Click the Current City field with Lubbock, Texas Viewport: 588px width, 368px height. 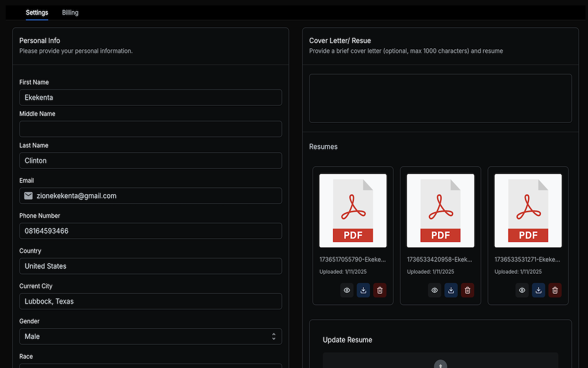[150, 301]
